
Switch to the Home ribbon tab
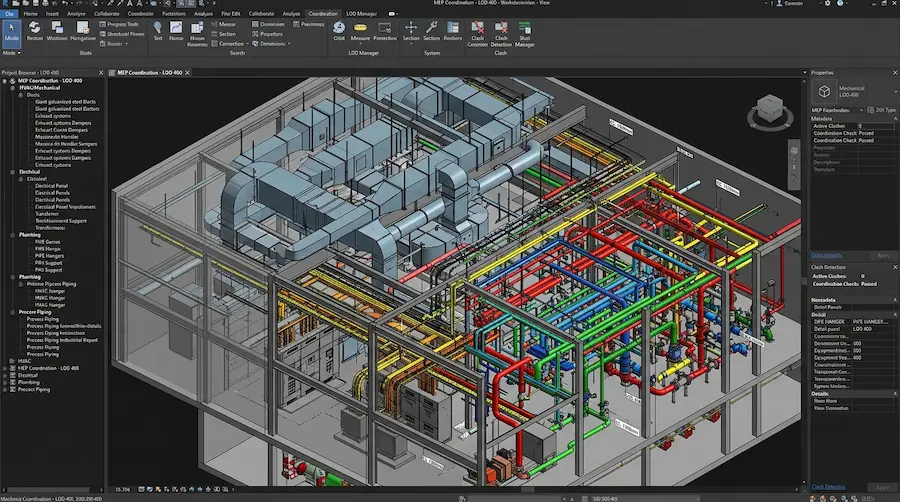(30, 14)
